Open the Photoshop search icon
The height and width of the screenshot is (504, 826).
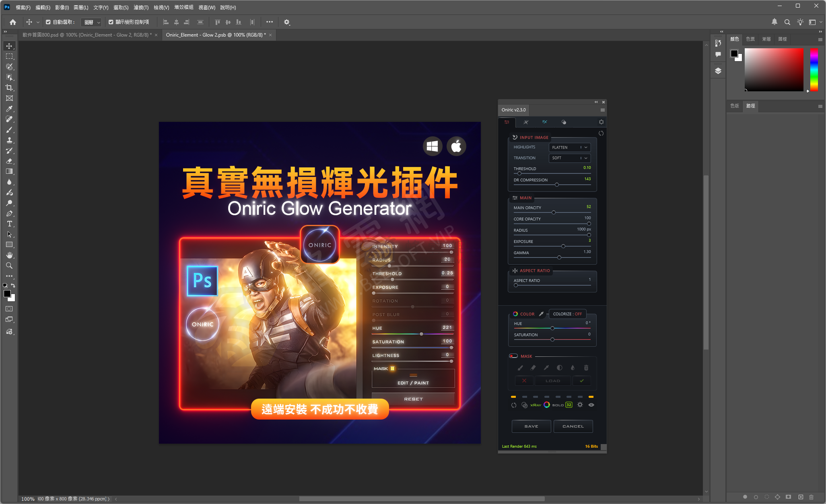click(787, 22)
